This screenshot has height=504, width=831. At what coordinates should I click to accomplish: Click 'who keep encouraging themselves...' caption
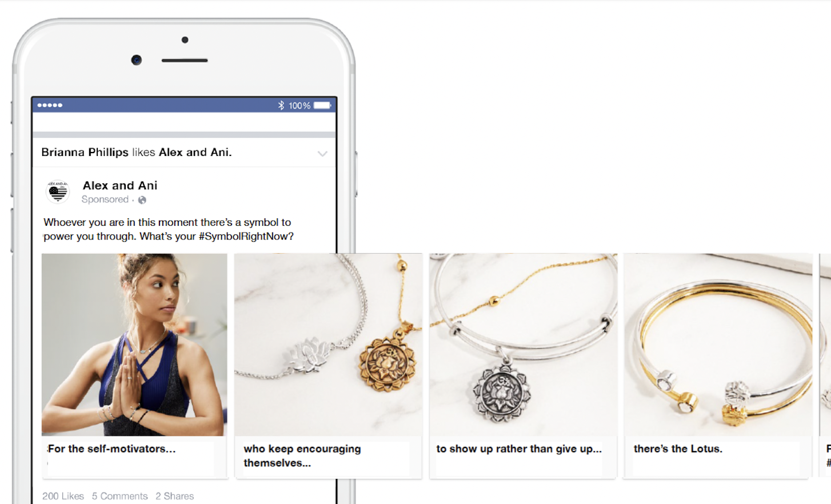coord(302,455)
